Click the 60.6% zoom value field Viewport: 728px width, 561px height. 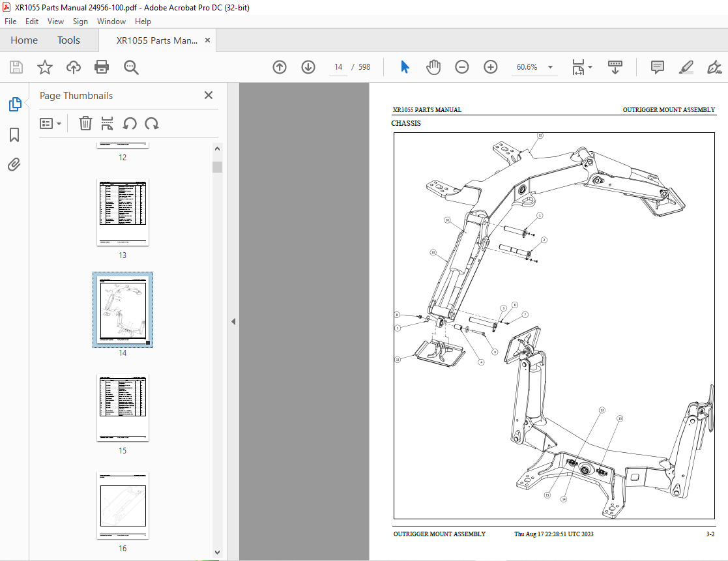(527, 67)
